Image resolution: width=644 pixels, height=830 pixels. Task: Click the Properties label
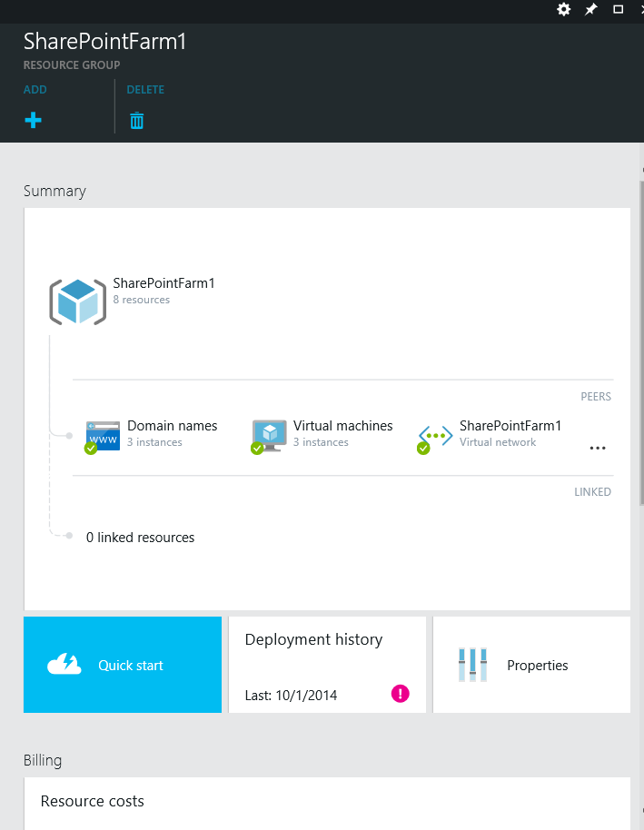(x=538, y=666)
